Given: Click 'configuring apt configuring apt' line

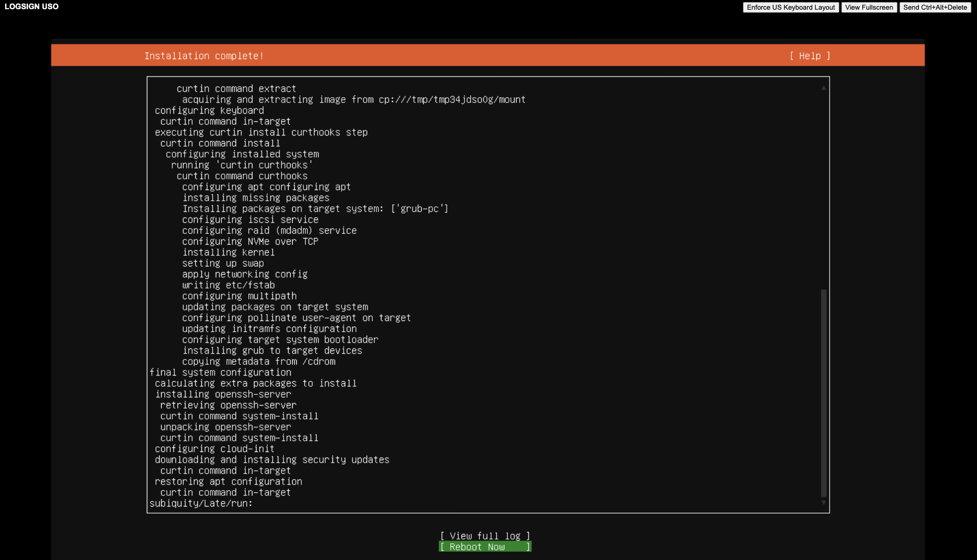Looking at the screenshot, I should pos(267,187).
